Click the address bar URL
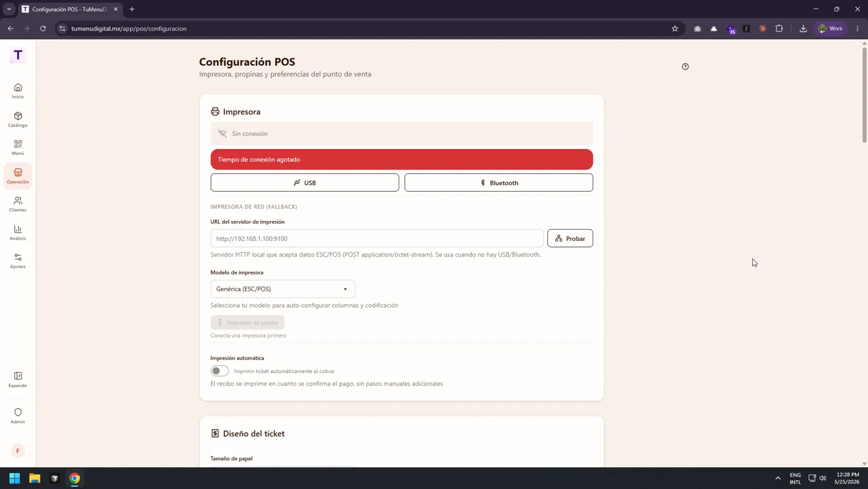This screenshot has width=868, height=489. (129, 29)
